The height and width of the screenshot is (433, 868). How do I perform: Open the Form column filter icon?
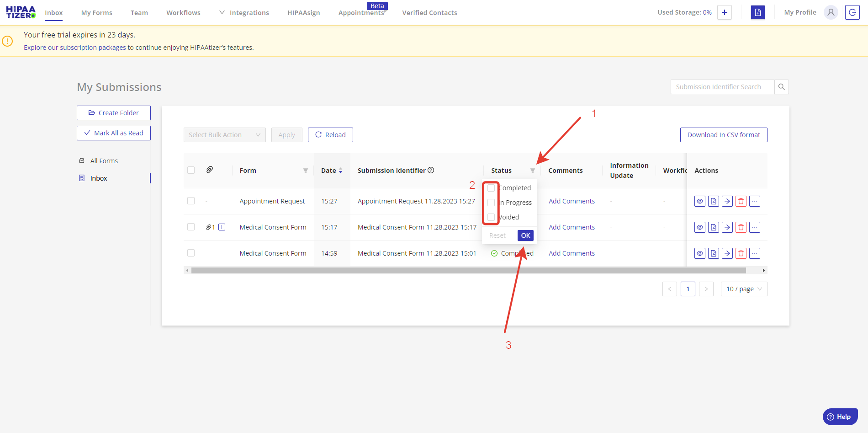306,171
